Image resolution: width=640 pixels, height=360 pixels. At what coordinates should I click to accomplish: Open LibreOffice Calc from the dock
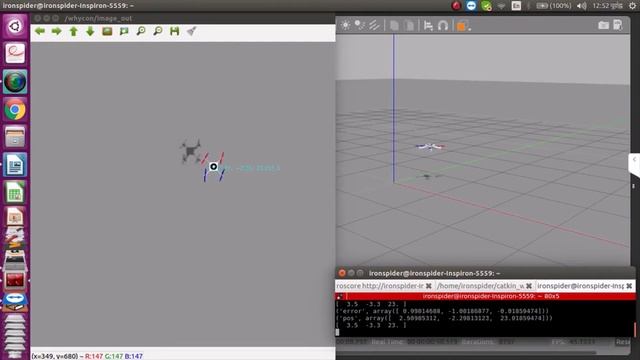tap(15, 192)
